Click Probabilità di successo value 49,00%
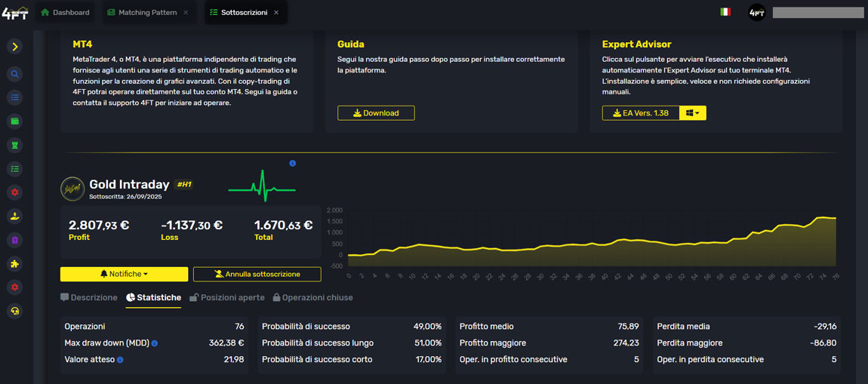This screenshot has height=384, width=868. point(428,327)
